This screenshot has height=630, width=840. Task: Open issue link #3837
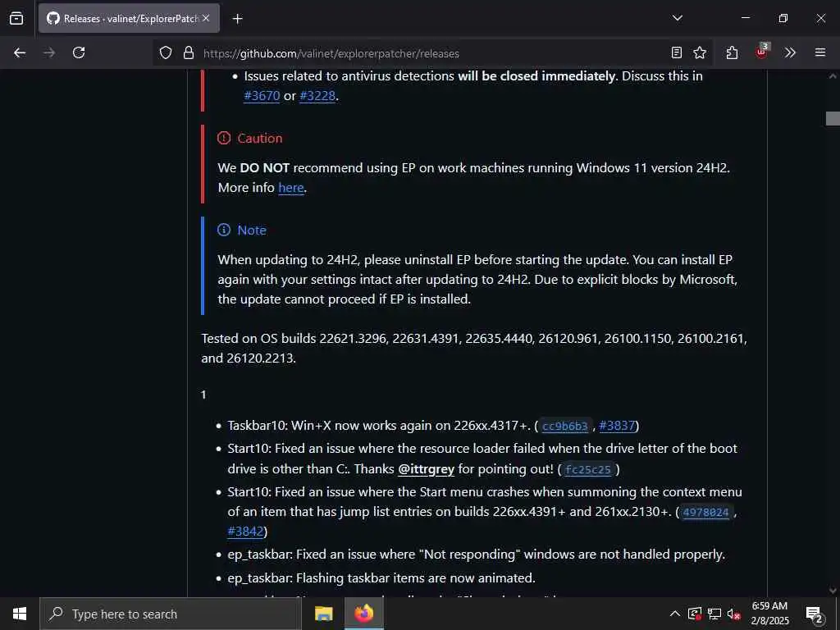click(617, 426)
